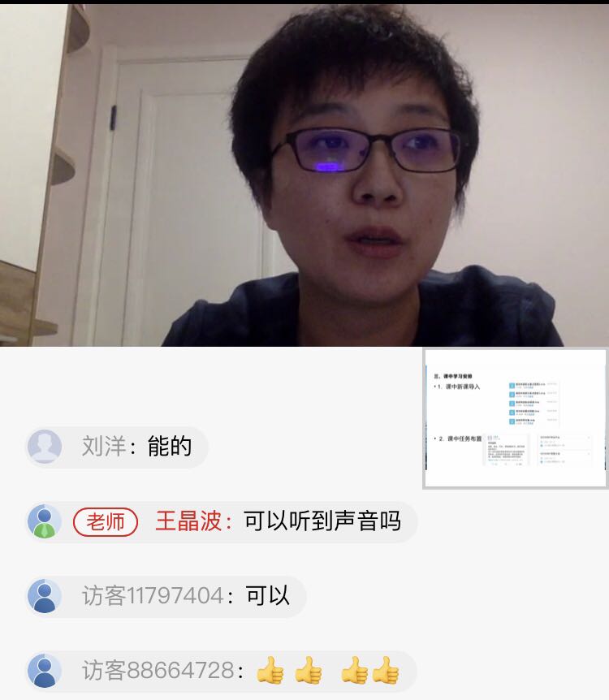Click 课中新课导入 text in slide preview
Image resolution: width=609 pixels, height=700 pixels.
[x=463, y=387]
